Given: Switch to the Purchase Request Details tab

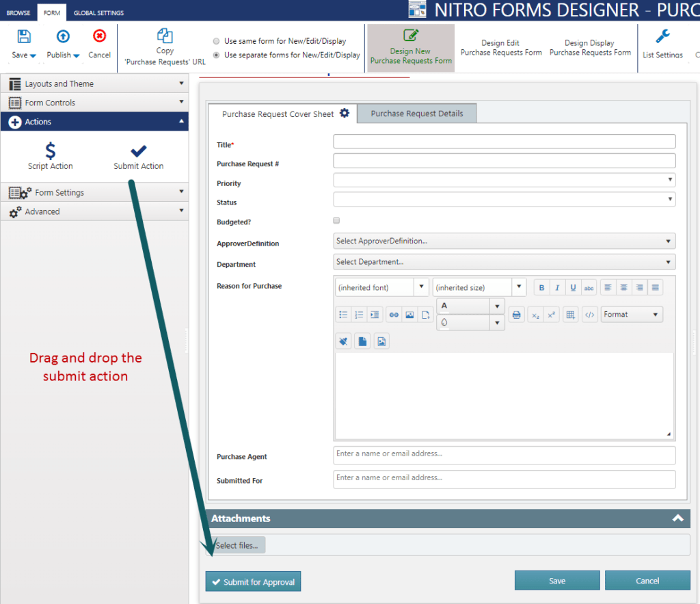Looking at the screenshot, I should (x=416, y=114).
